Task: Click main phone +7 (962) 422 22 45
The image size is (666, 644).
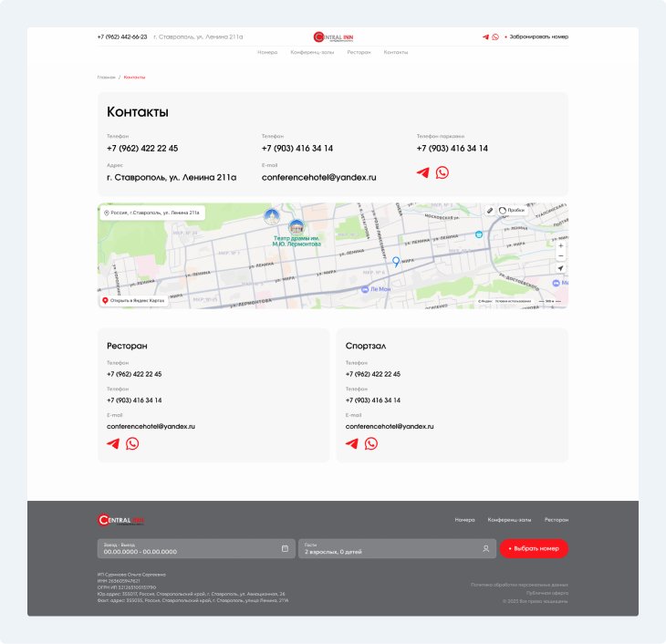Action: click(142, 149)
